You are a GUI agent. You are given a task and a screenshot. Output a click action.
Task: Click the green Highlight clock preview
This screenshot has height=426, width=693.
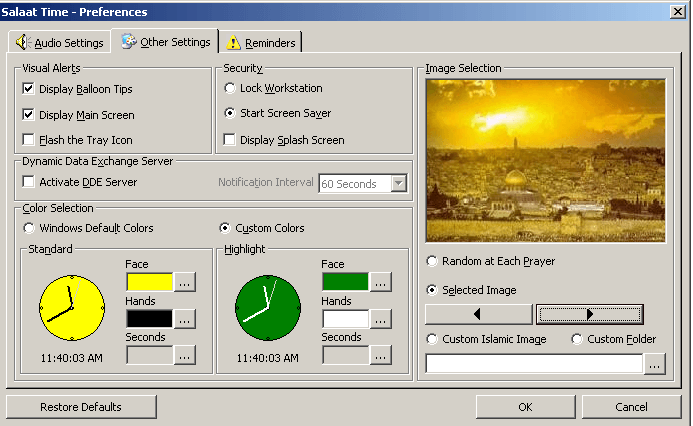268,308
